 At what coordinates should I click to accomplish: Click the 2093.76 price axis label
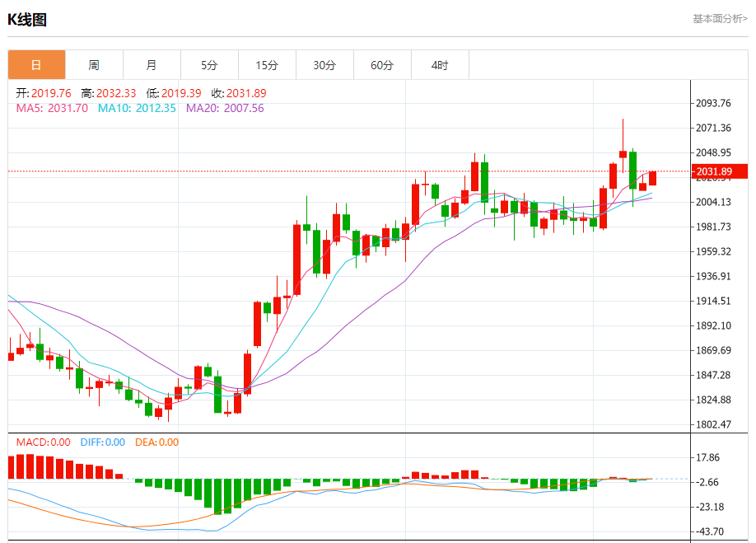(713, 103)
